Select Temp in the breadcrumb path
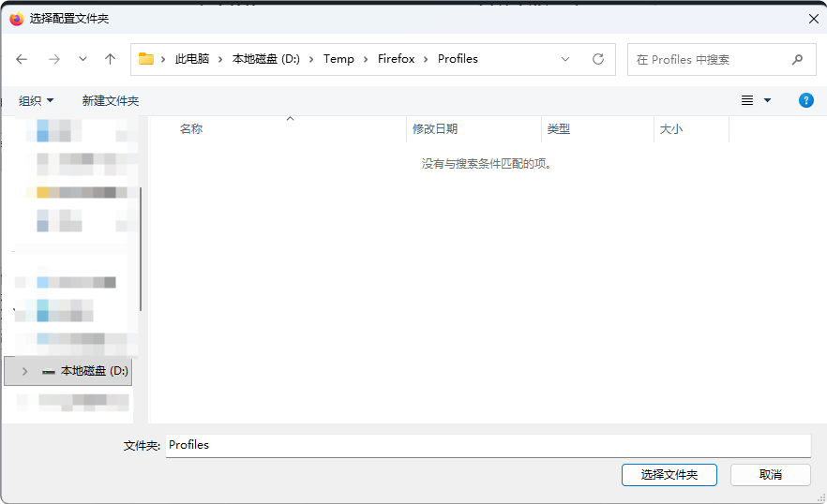 (338, 59)
